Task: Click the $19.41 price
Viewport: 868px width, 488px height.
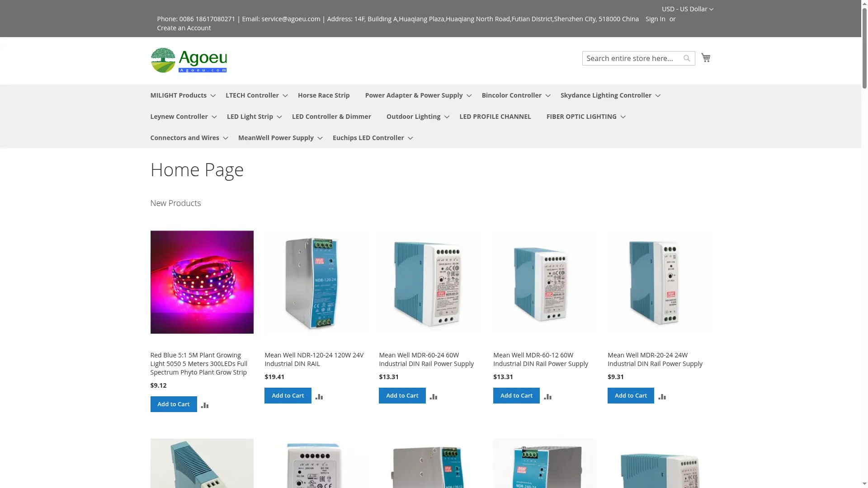Action: (x=274, y=377)
